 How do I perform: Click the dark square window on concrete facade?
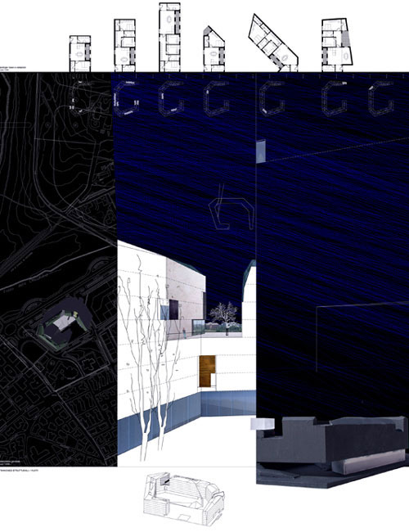[174, 309]
